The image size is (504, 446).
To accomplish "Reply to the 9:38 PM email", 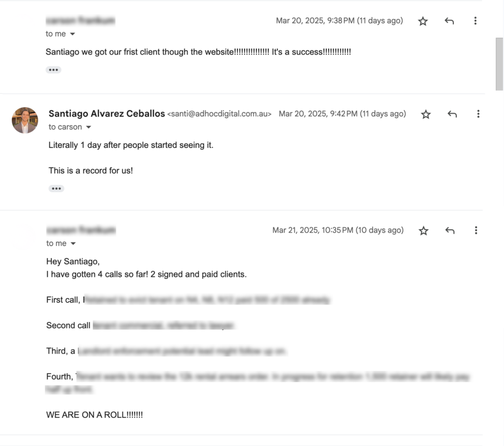I will click(x=449, y=21).
